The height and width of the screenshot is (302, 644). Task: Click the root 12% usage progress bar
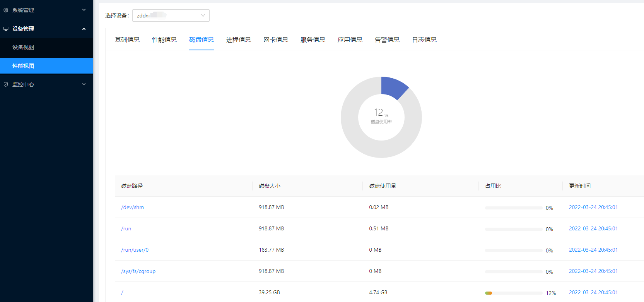click(x=514, y=293)
